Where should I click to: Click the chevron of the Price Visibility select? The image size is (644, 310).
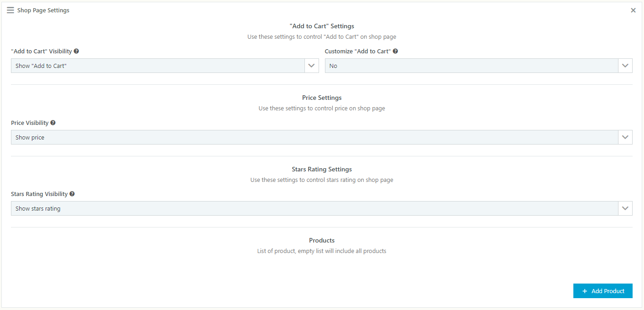click(x=625, y=137)
